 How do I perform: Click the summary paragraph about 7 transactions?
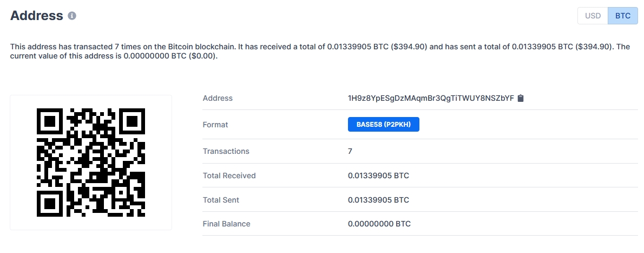[320, 51]
